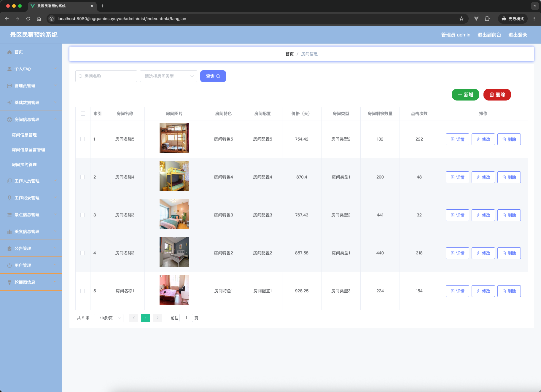The height and width of the screenshot is (392, 541).
Task: Click the icon next to 工作人员管理
Action: coord(9,181)
